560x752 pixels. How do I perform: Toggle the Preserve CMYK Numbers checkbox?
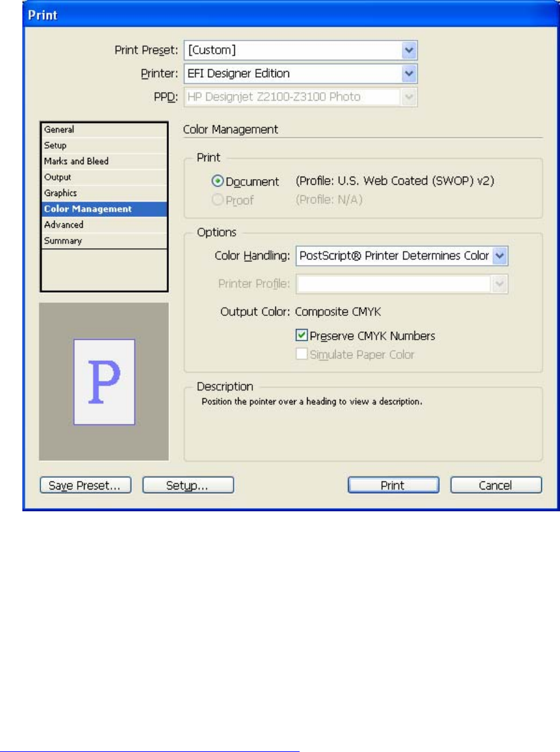(301, 336)
